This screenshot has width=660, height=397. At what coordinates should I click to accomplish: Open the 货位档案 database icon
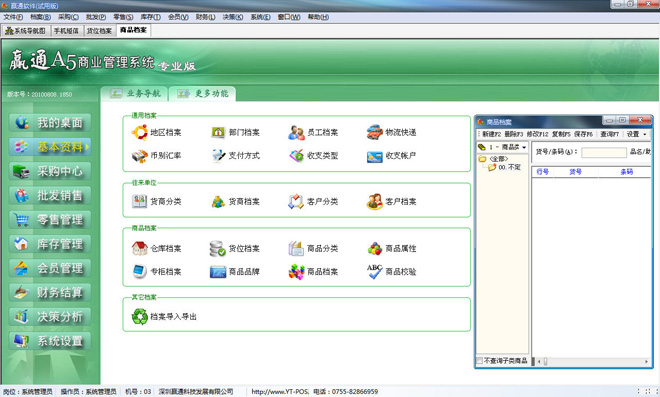(x=218, y=248)
